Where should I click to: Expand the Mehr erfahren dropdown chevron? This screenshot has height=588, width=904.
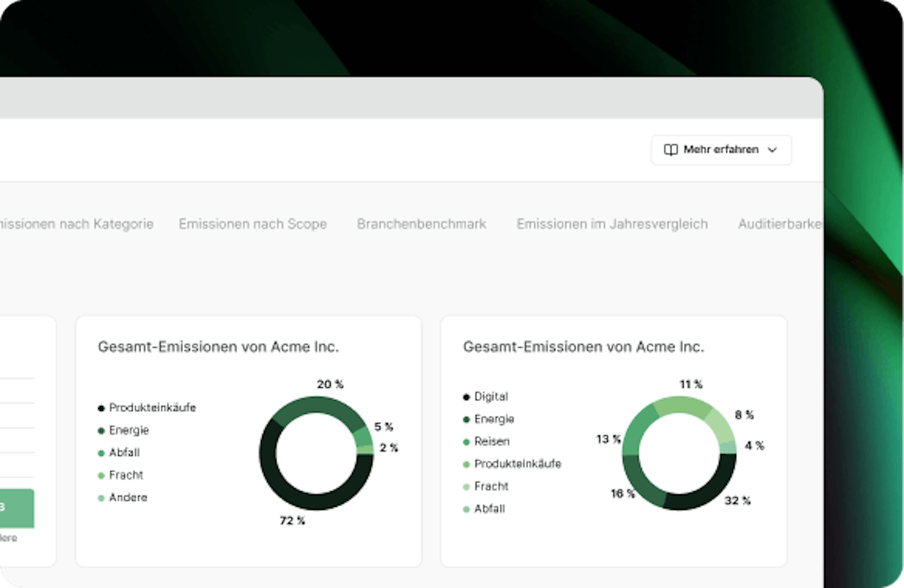(x=772, y=150)
